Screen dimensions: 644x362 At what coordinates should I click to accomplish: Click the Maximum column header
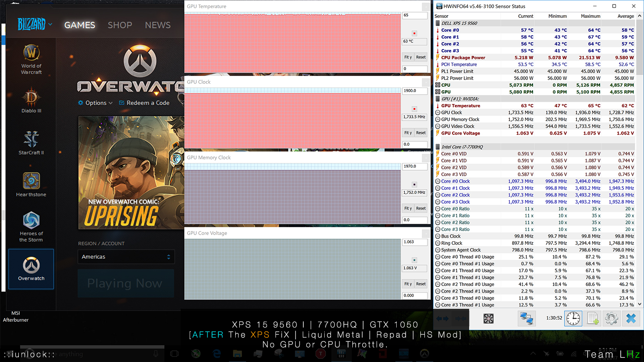[x=585, y=16]
